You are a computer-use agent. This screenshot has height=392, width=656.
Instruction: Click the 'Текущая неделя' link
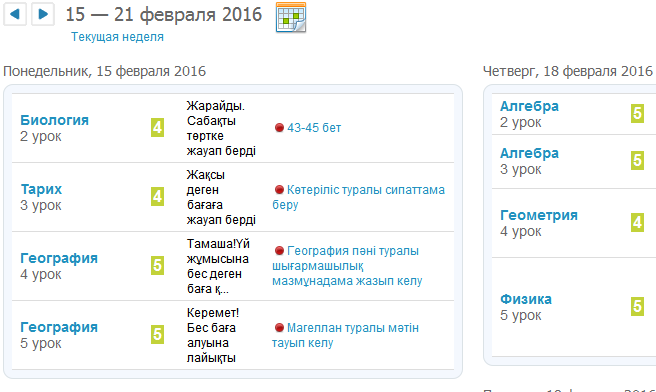[117, 37]
